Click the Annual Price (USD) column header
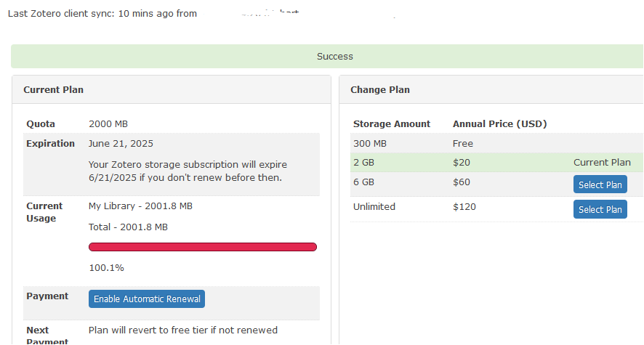 tap(500, 124)
